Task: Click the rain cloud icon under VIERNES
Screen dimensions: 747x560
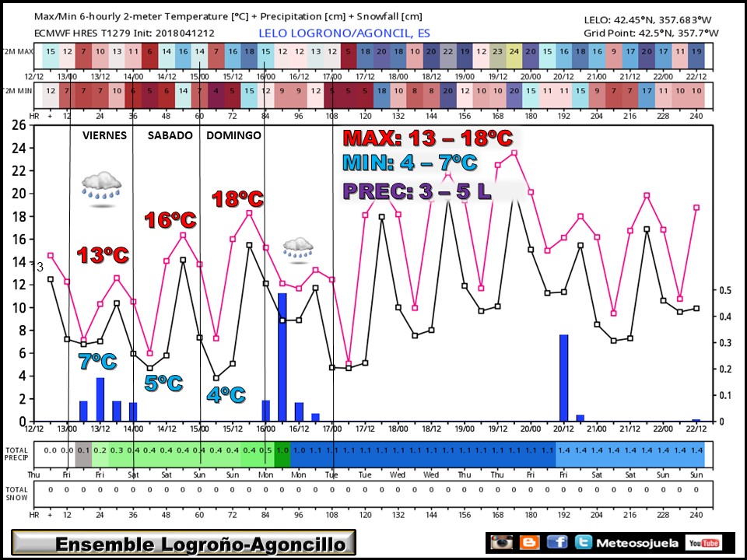Action: 101,189
